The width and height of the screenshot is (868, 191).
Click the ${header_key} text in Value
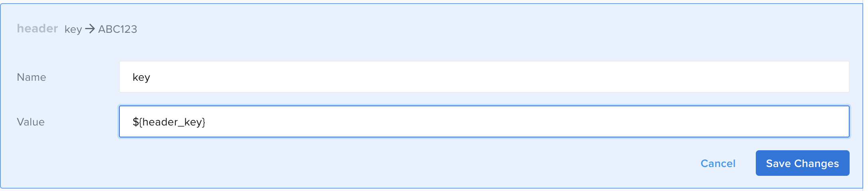pos(169,122)
